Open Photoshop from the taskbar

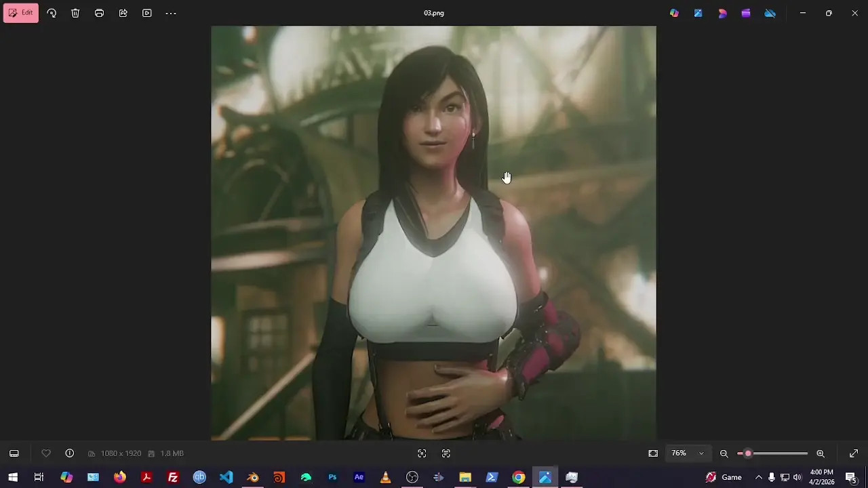coord(332,477)
